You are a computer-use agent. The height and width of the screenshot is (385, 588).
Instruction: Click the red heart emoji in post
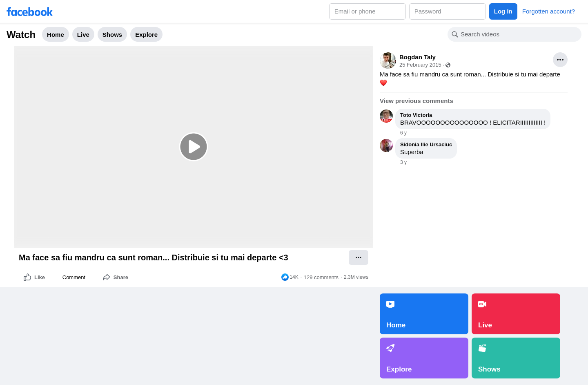383,83
